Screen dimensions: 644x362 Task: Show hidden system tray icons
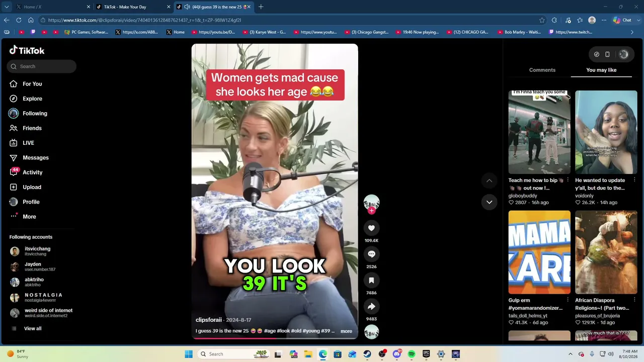570,354
